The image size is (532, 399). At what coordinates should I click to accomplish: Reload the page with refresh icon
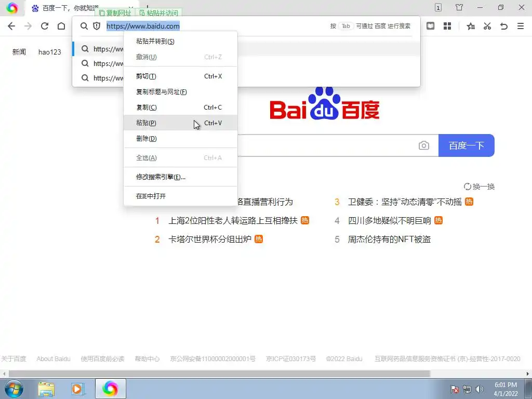[x=45, y=26]
